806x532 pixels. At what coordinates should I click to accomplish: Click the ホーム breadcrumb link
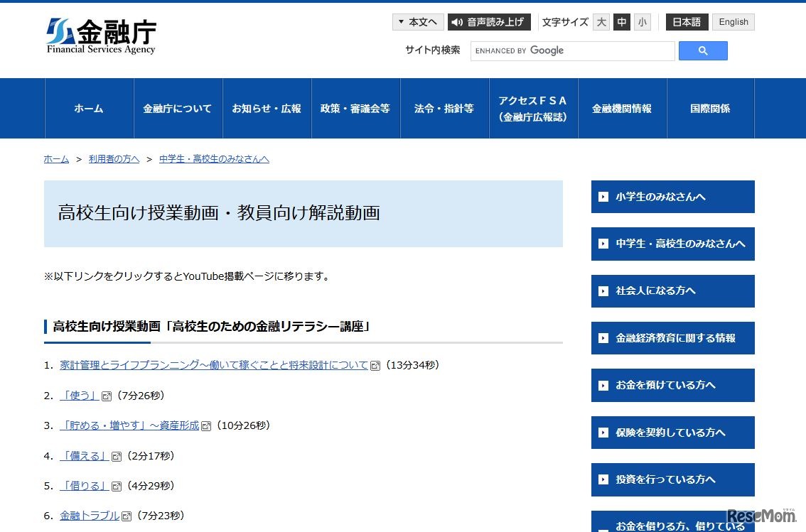point(55,158)
